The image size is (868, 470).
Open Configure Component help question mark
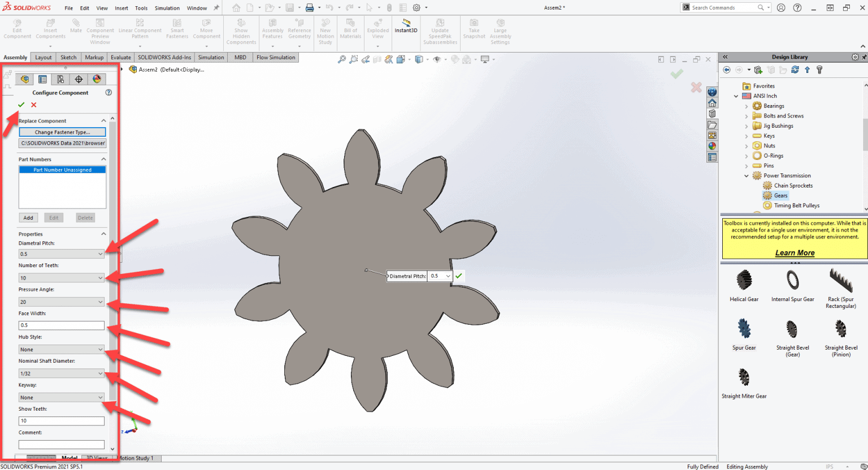click(108, 93)
